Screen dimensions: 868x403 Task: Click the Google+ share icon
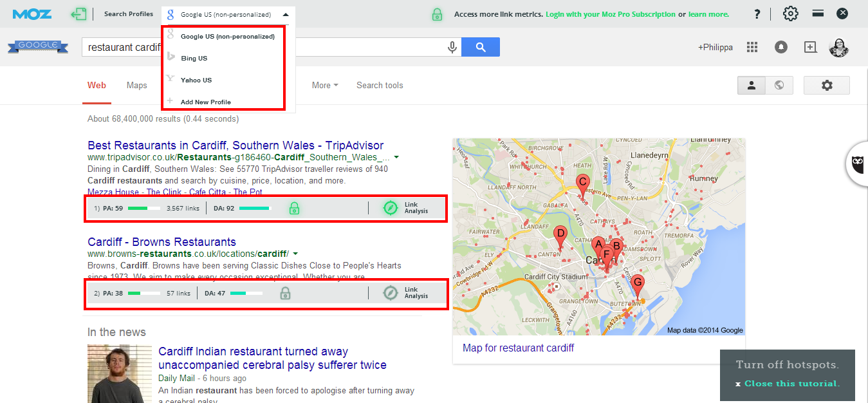pyautogui.click(x=810, y=47)
